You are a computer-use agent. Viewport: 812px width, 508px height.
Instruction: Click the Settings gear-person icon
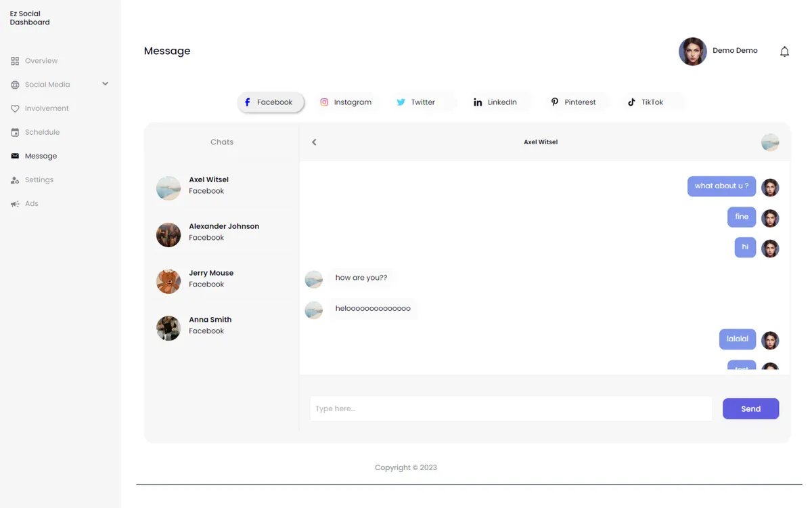pyautogui.click(x=15, y=180)
